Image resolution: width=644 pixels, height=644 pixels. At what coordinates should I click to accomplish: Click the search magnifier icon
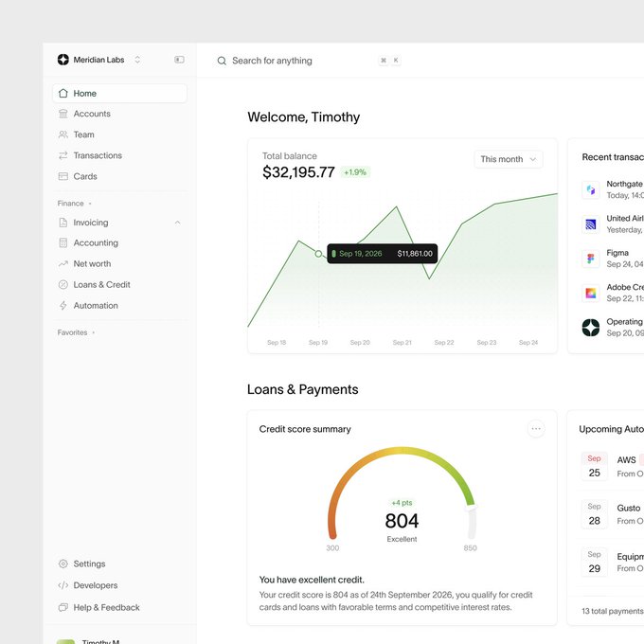pyautogui.click(x=222, y=61)
